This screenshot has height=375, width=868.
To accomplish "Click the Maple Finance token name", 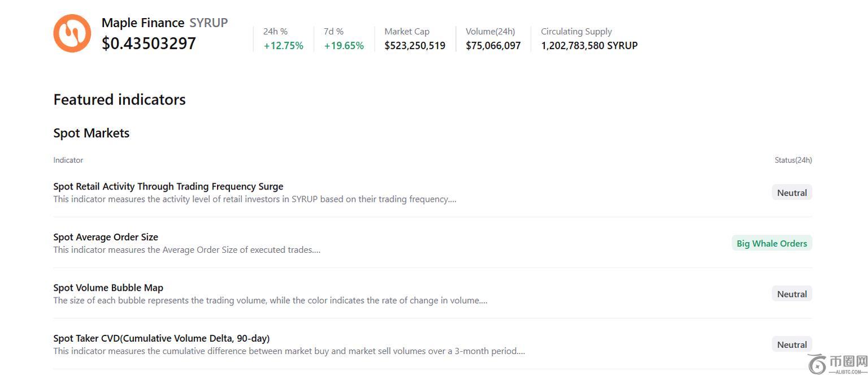I will click(x=143, y=23).
